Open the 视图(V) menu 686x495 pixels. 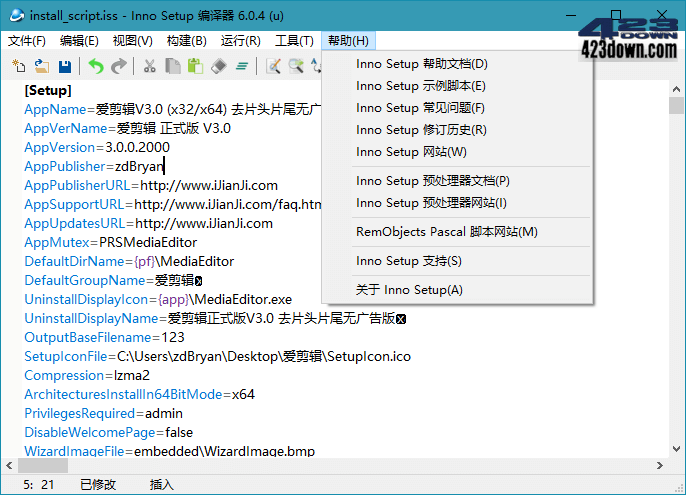pyautogui.click(x=133, y=41)
